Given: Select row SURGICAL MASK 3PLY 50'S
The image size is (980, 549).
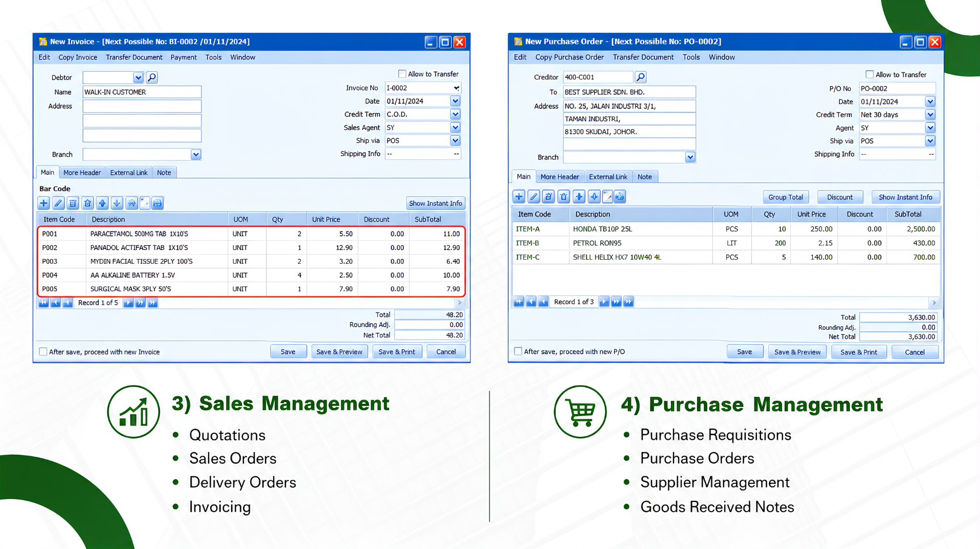Looking at the screenshot, I should (251, 289).
